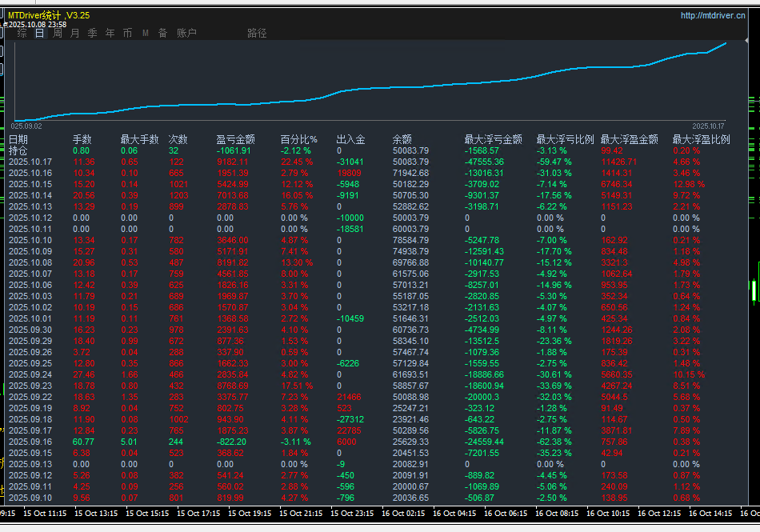Open the 币 currency tab
This screenshot has height=532, width=760.
coord(128,34)
